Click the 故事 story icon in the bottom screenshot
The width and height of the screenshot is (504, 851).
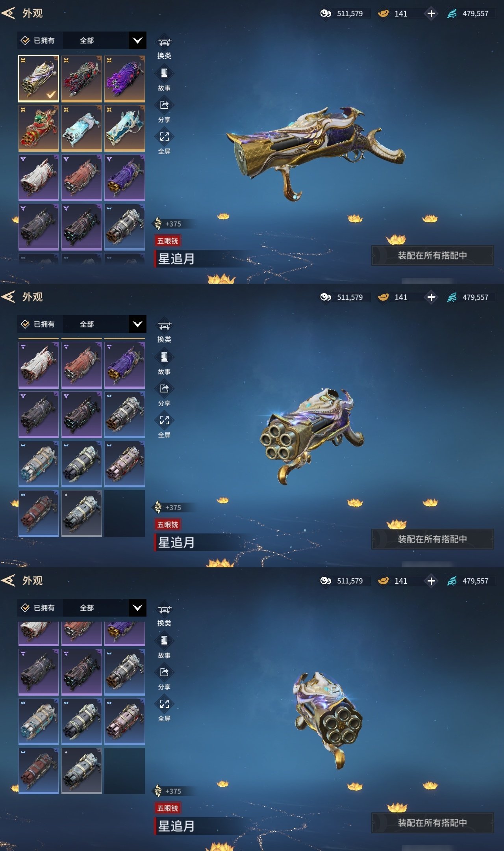[164, 641]
